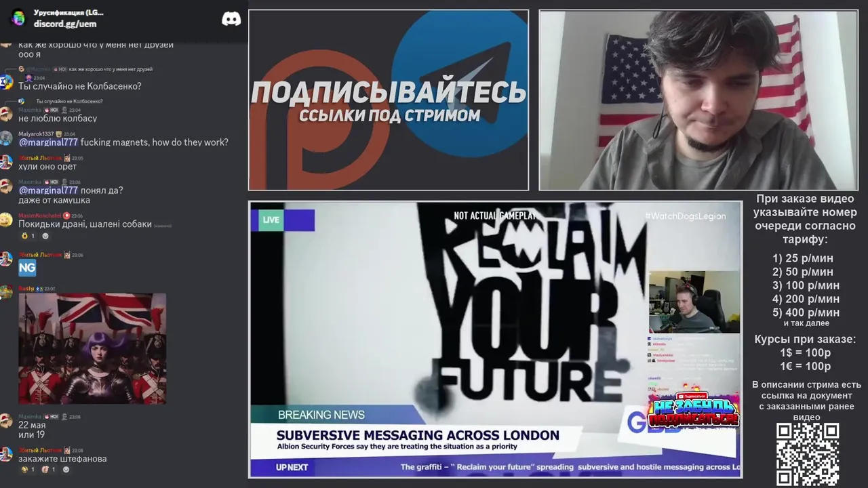Click the 'NOT ACTUAL GAMEPLAY' caption
868x488 pixels.
(x=494, y=216)
